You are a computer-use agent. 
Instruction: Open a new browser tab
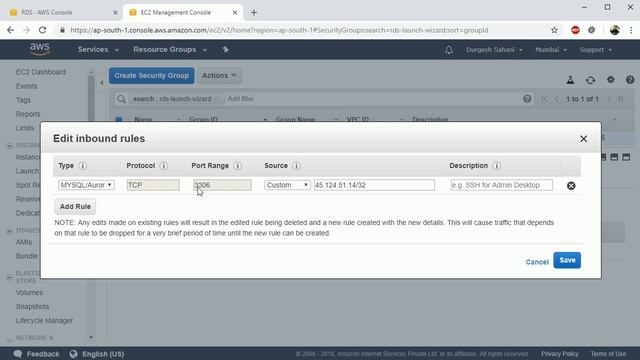(253, 13)
